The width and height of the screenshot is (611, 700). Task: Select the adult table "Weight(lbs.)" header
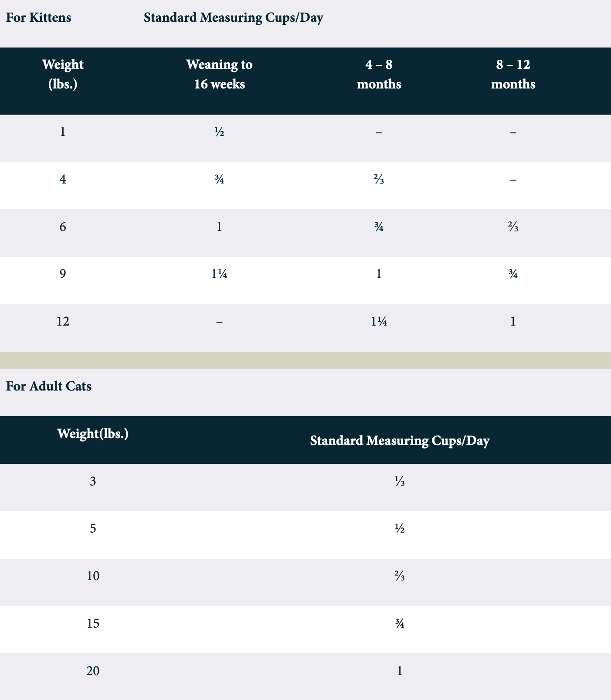click(x=93, y=434)
